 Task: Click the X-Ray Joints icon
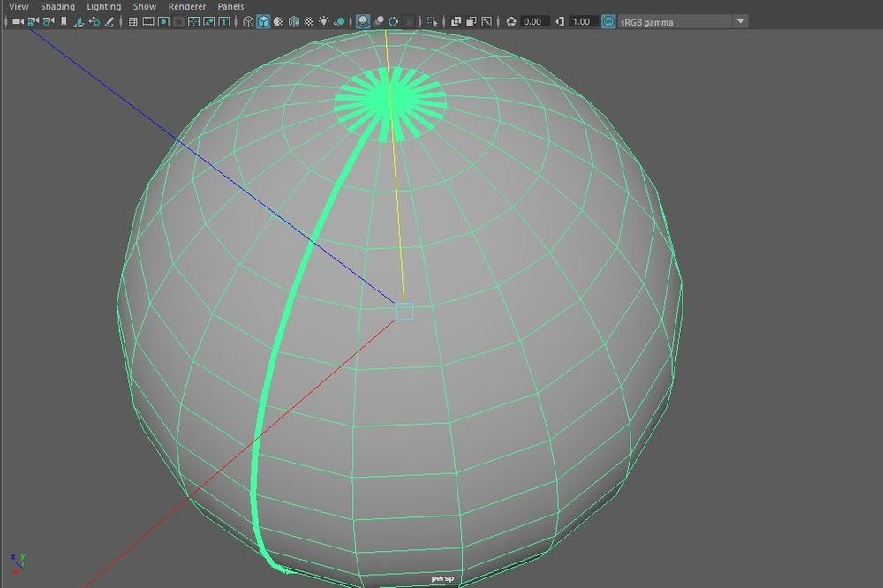click(x=487, y=22)
